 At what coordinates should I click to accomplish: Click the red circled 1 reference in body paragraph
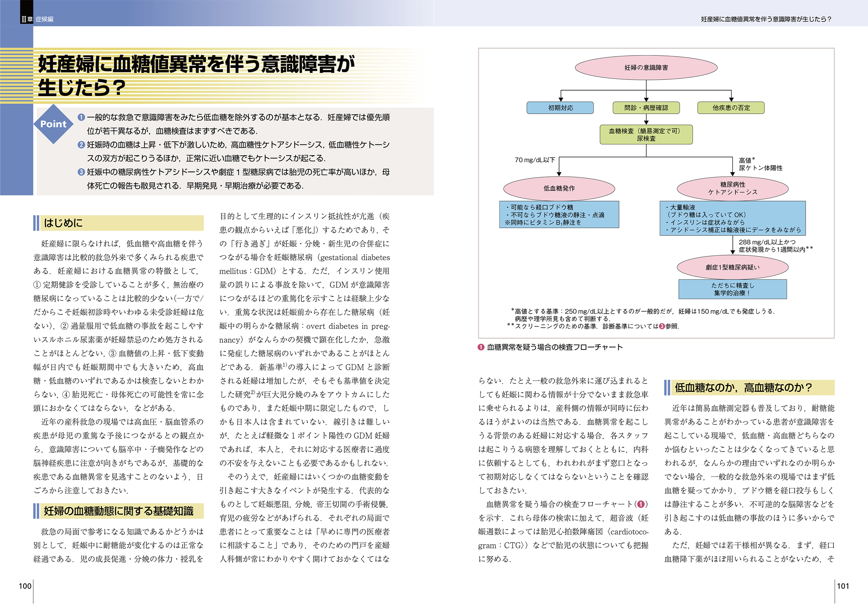point(641,504)
